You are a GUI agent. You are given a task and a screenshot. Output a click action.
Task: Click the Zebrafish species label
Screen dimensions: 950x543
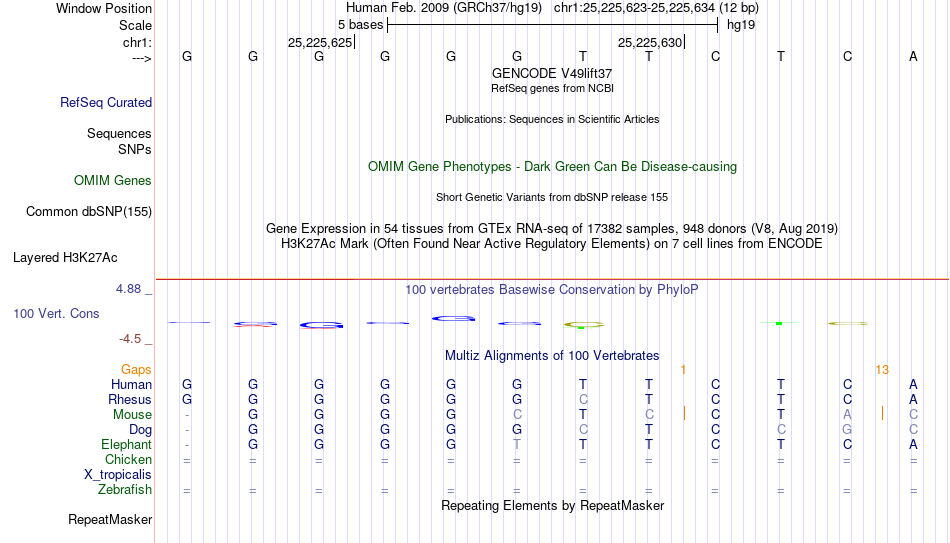[125, 489]
